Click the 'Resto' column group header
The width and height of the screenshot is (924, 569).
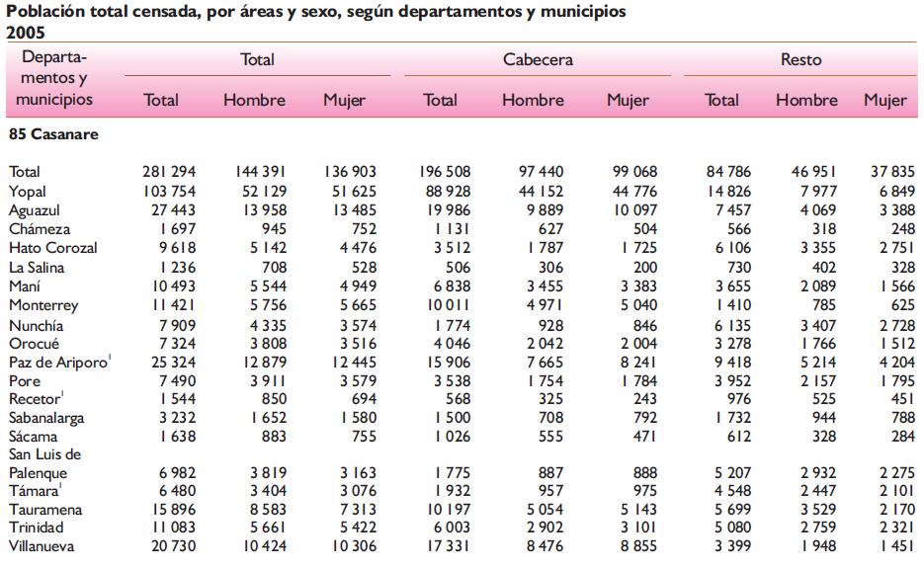point(800,59)
